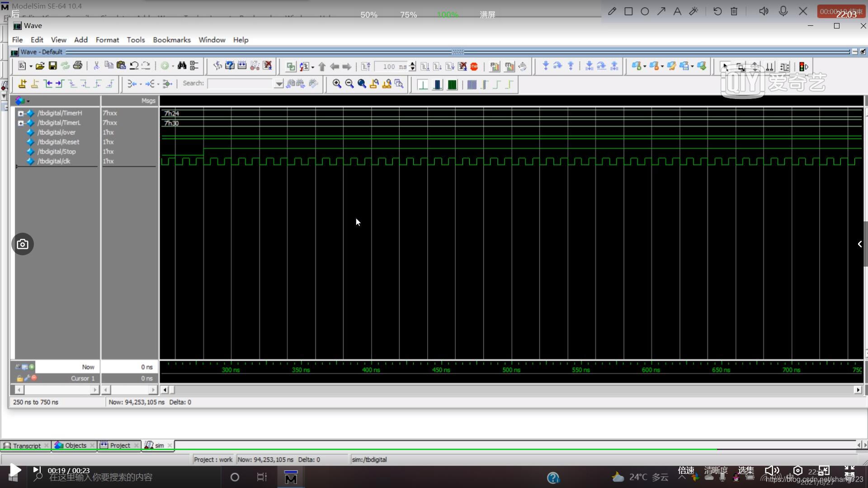Skip to next video in player
The image size is (868, 488).
(x=37, y=470)
